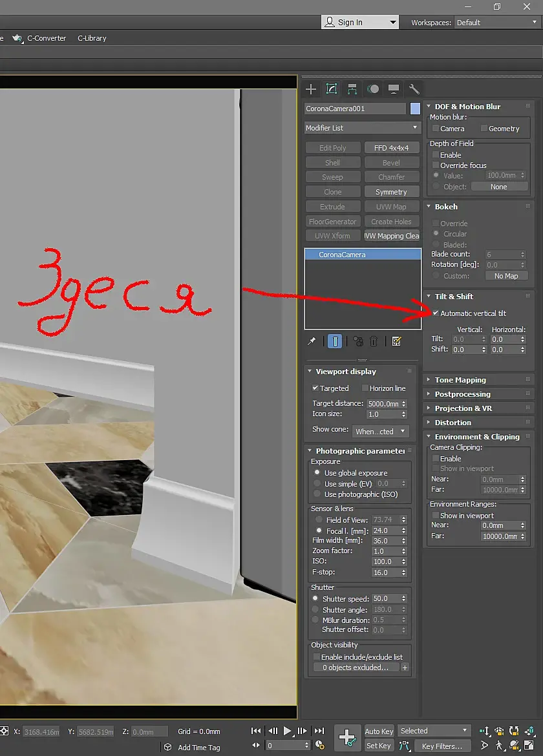Click the FFD 4x4x4 modifier button

pos(391,148)
